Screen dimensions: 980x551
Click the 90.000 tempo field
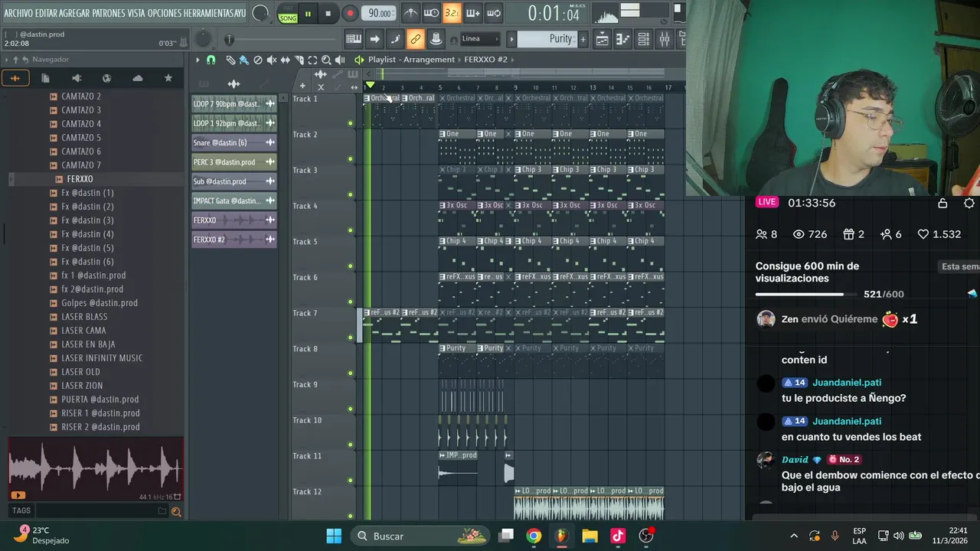click(x=379, y=14)
